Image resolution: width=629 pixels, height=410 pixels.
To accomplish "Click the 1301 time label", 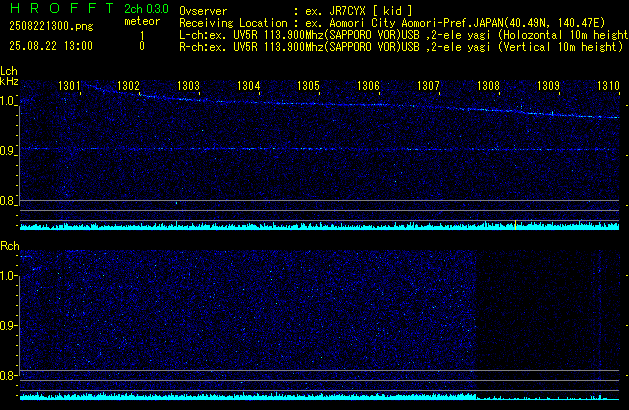I will (x=69, y=86).
